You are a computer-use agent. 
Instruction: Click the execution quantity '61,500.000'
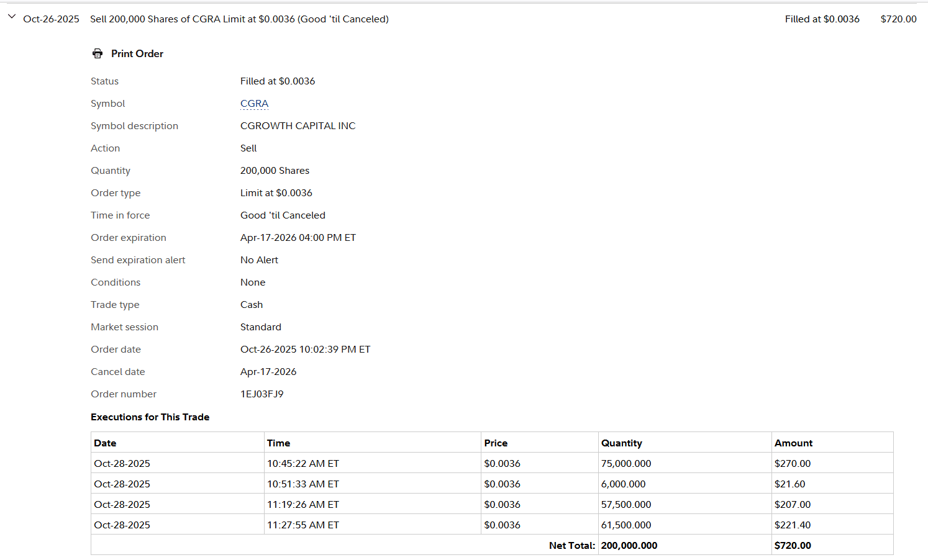(626, 525)
